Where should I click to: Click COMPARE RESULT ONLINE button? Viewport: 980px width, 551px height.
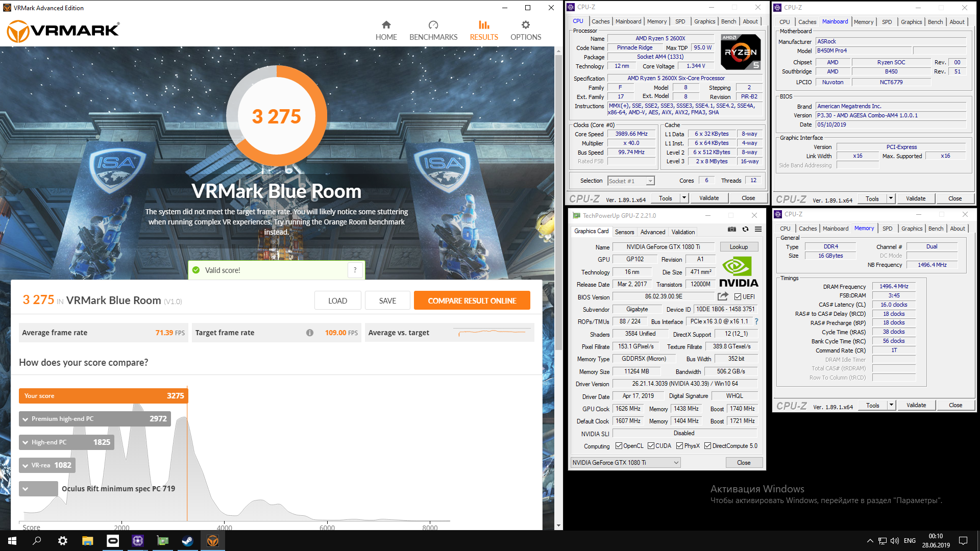[x=472, y=300]
